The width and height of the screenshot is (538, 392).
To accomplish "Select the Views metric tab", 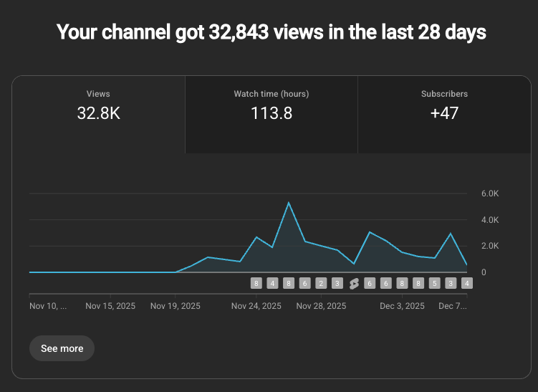I will click(x=98, y=115).
